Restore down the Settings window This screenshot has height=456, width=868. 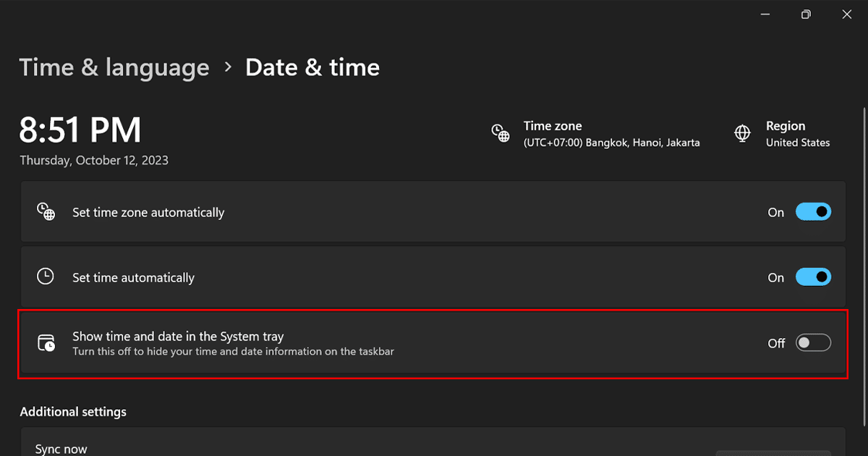point(806,14)
